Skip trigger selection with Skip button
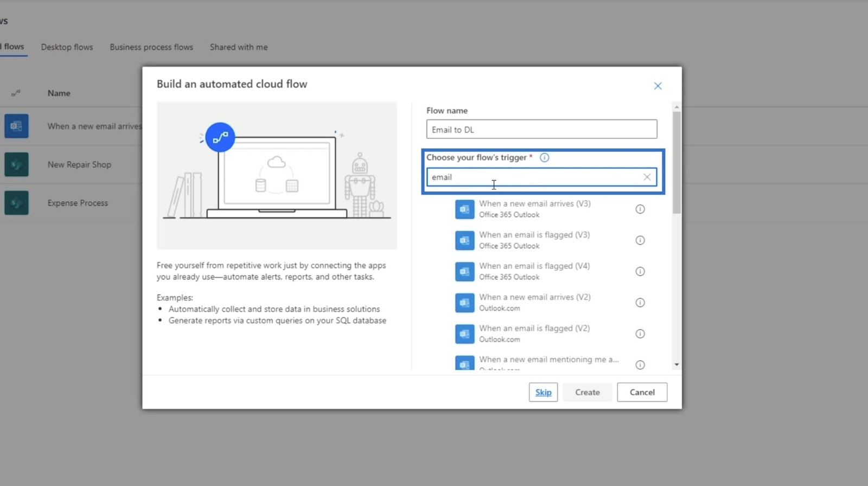The image size is (868, 486). point(543,392)
